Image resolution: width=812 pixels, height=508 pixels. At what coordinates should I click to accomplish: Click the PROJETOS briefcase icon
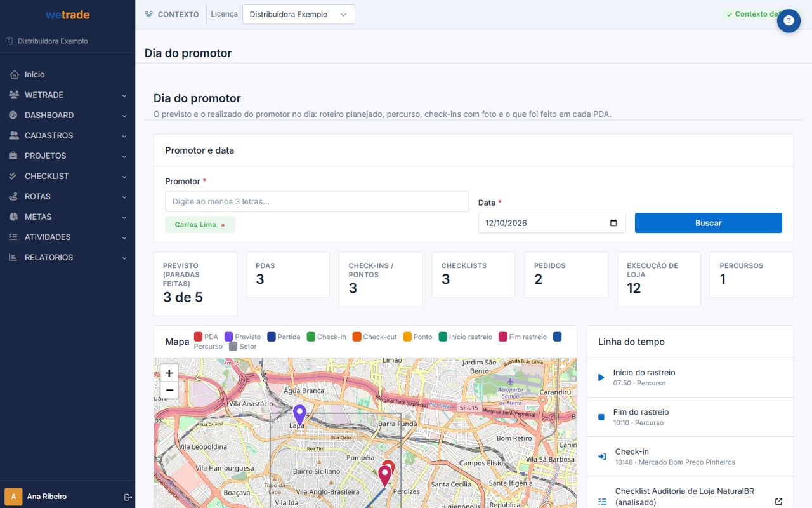(14, 156)
